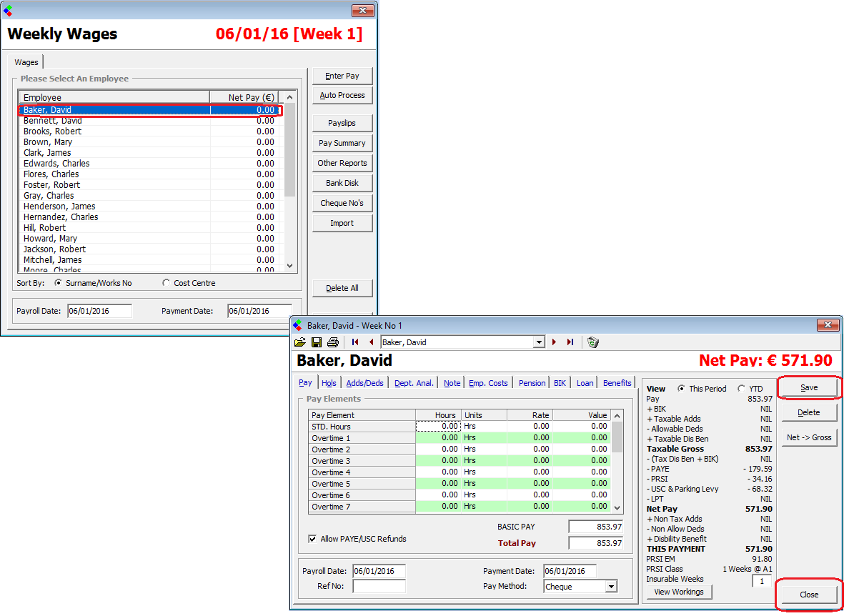
Task: Jump to first employee record arrow
Action: tap(355, 343)
